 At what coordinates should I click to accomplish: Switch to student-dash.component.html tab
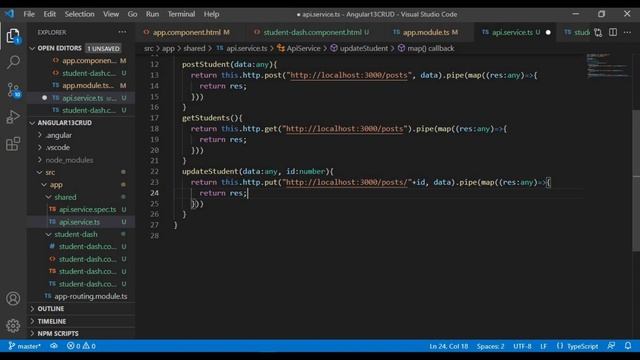(312, 32)
